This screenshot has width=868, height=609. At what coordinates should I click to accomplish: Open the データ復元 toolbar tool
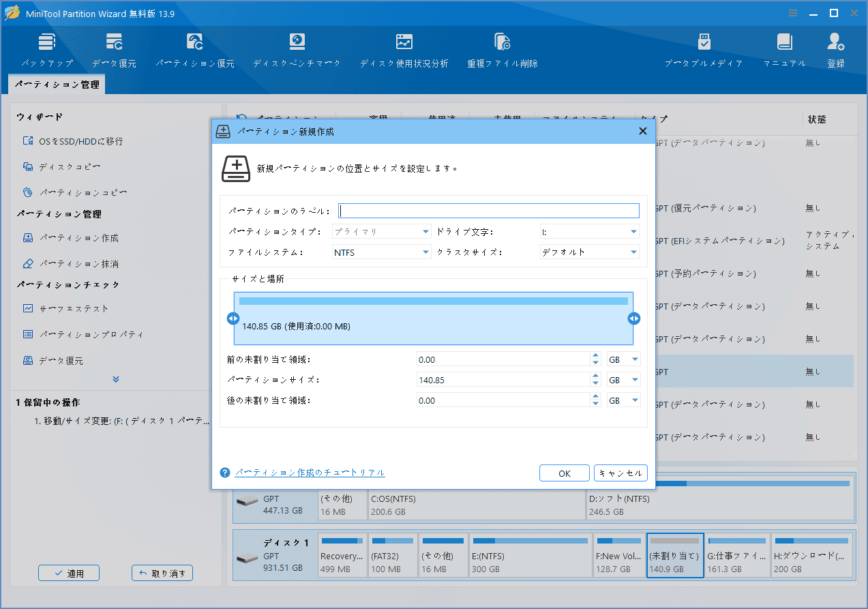(114, 50)
